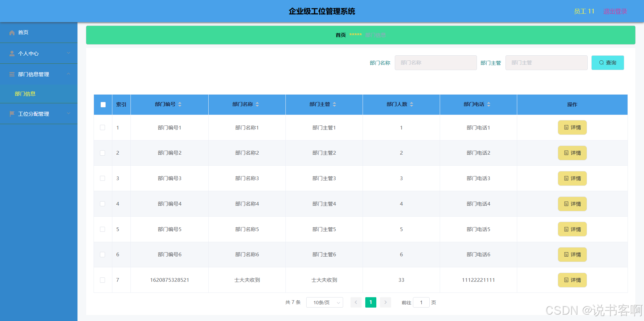Focus the 部门名称 search field
The width and height of the screenshot is (644, 321).
point(436,63)
